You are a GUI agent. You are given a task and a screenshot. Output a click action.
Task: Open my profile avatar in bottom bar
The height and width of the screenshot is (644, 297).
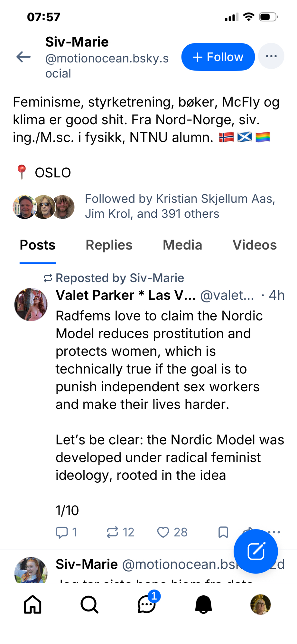[260, 604]
